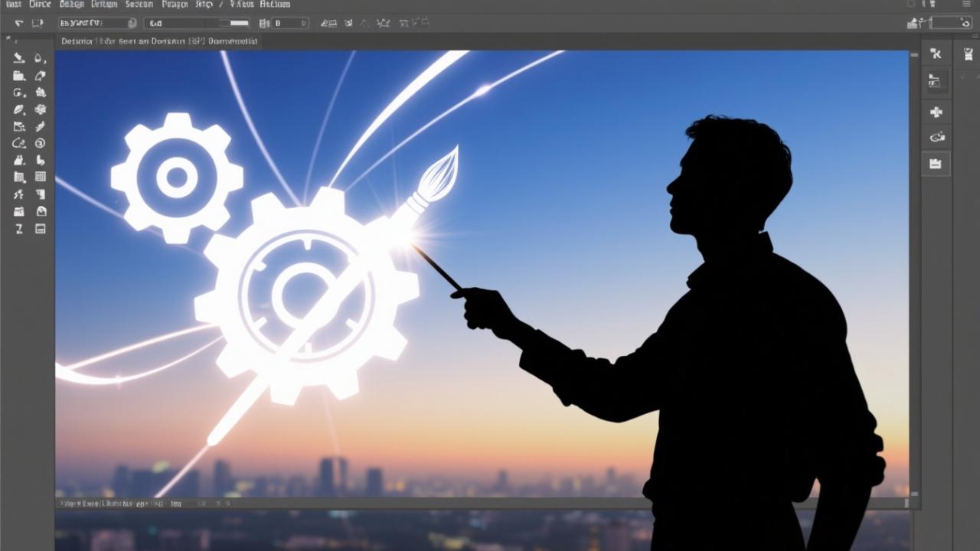The image size is (980, 551).
Task: Switch to the open document tab
Action: (x=159, y=41)
